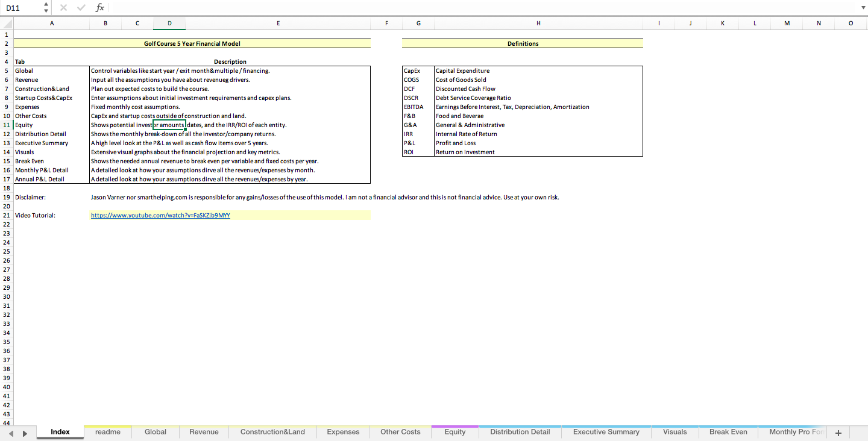Select column D by clicking its header
This screenshot has height=441, width=868.
(169, 23)
